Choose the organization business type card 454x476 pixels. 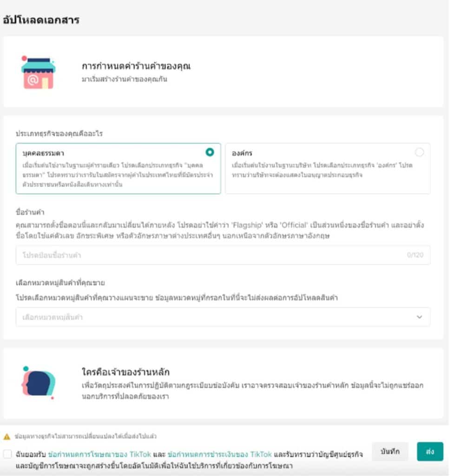pyautogui.click(x=328, y=168)
